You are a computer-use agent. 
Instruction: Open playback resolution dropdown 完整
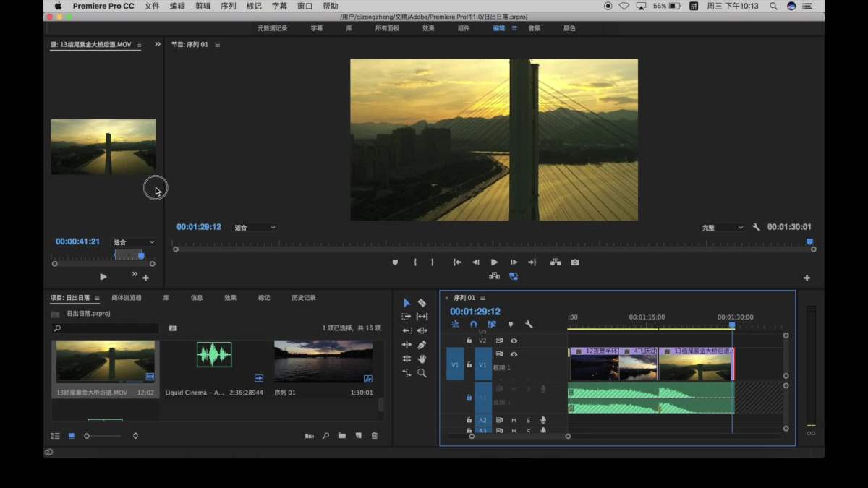click(x=722, y=228)
